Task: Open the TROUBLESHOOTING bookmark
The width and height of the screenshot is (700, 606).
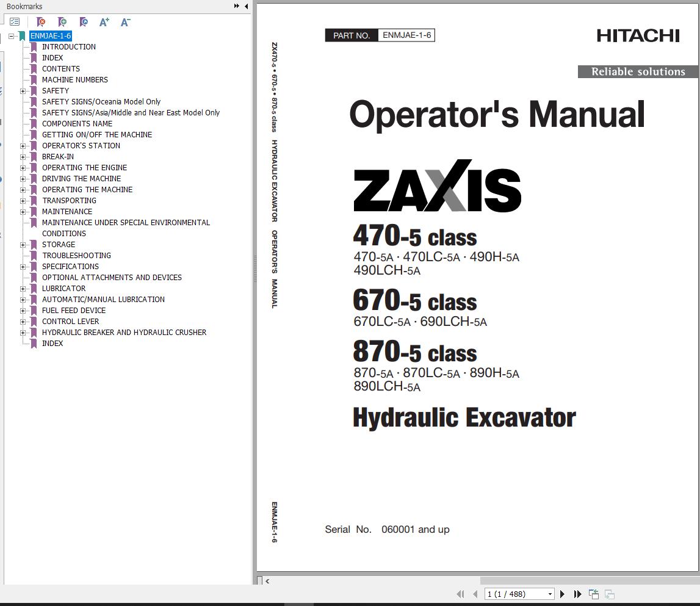Action: 77,256
